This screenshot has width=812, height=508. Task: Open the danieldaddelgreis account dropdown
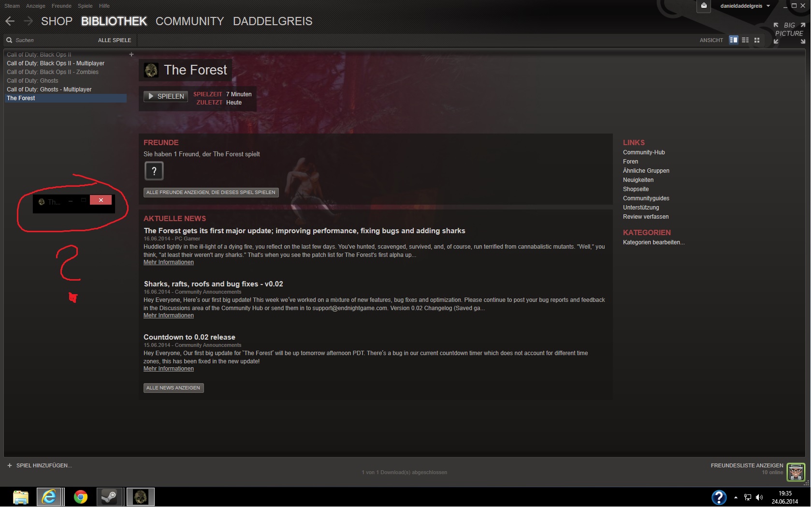pyautogui.click(x=745, y=6)
